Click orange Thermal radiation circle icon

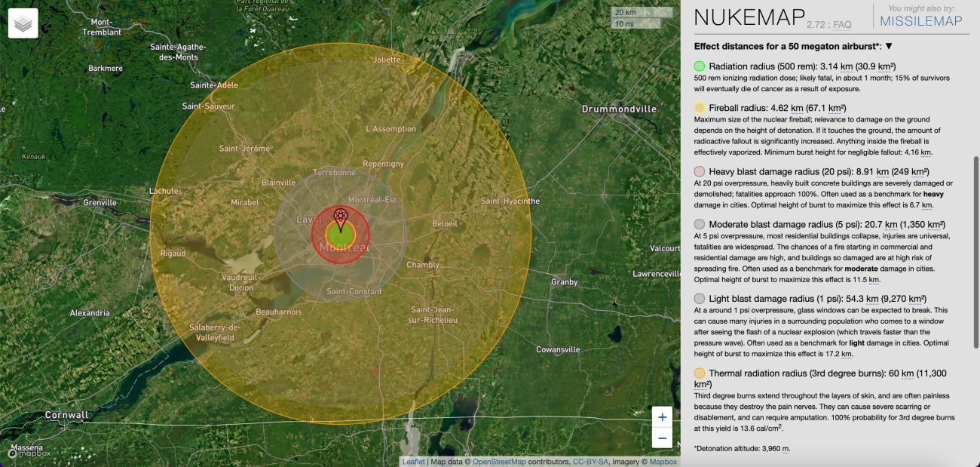pyautogui.click(x=700, y=373)
